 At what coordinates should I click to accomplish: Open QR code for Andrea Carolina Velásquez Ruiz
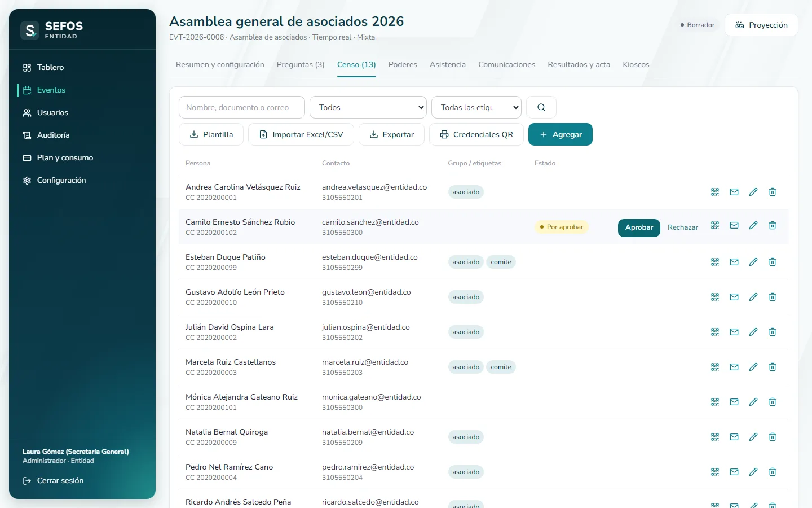tap(715, 192)
